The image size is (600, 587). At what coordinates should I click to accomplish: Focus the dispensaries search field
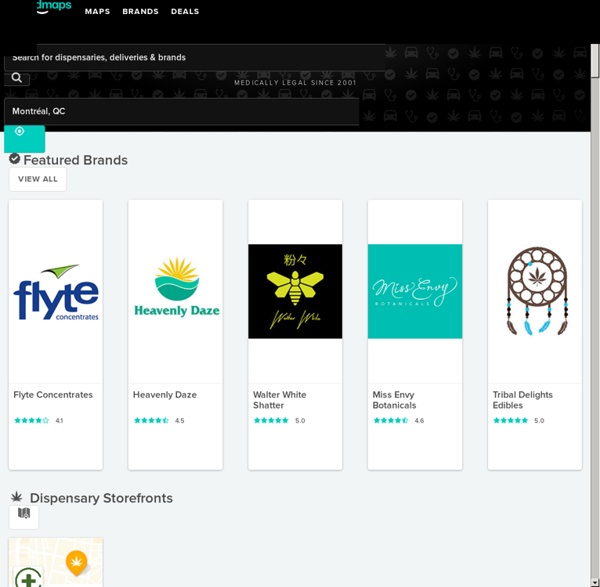click(x=194, y=57)
